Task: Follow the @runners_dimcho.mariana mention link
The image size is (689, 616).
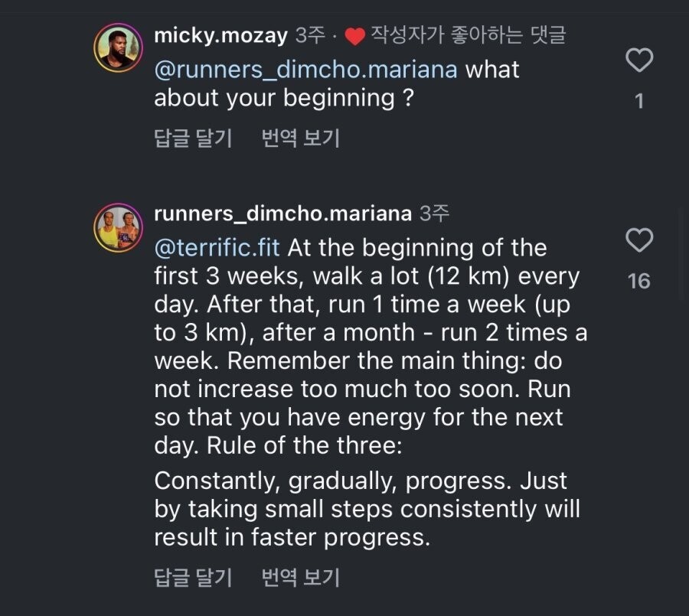Action: click(x=306, y=70)
